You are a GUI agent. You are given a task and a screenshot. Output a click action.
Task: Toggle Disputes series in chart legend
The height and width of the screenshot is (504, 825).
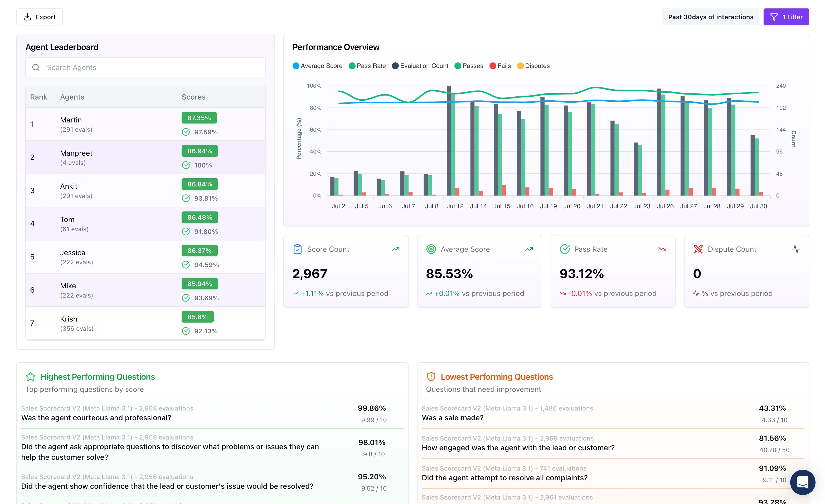tap(533, 66)
